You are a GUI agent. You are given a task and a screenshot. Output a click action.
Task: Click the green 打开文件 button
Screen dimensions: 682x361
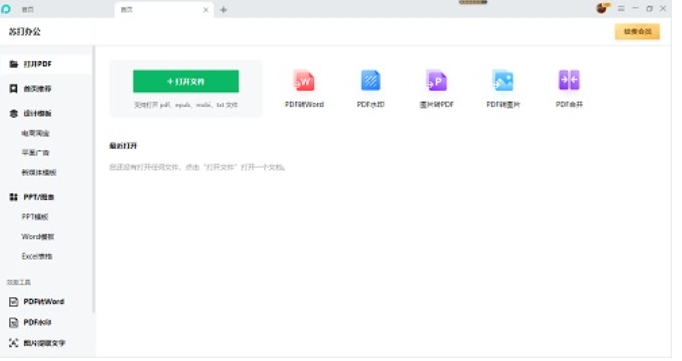(x=186, y=81)
